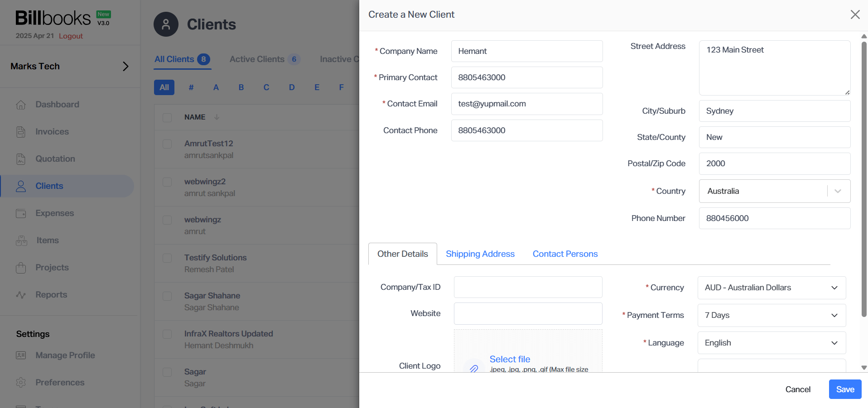The image size is (868, 408).
Task: Click Select file to upload a client logo
Action: click(510, 359)
